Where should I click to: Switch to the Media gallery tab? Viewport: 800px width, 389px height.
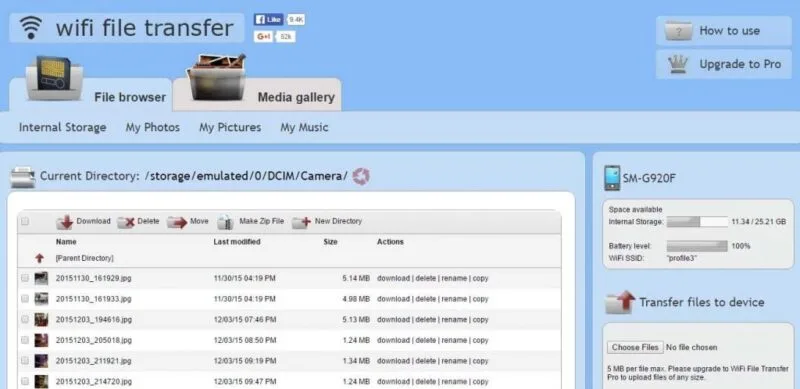257,94
